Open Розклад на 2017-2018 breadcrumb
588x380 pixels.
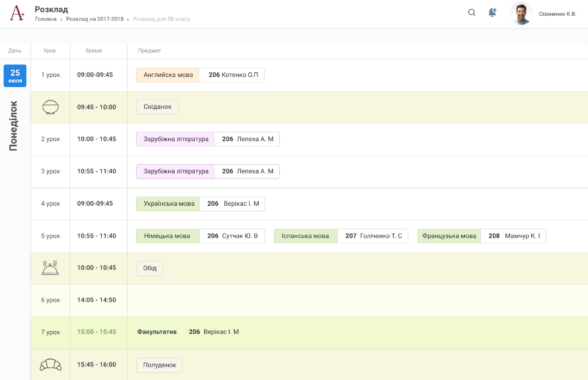(95, 19)
